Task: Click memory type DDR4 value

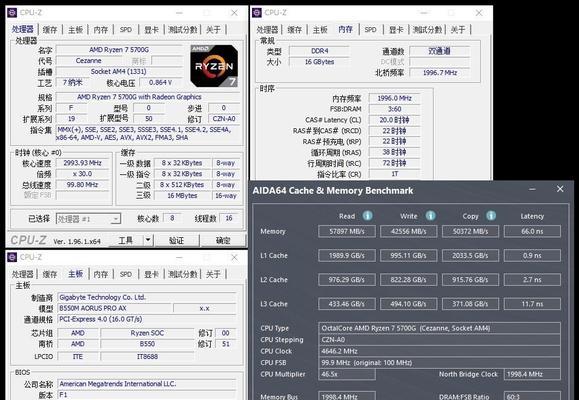Action: coord(319,51)
